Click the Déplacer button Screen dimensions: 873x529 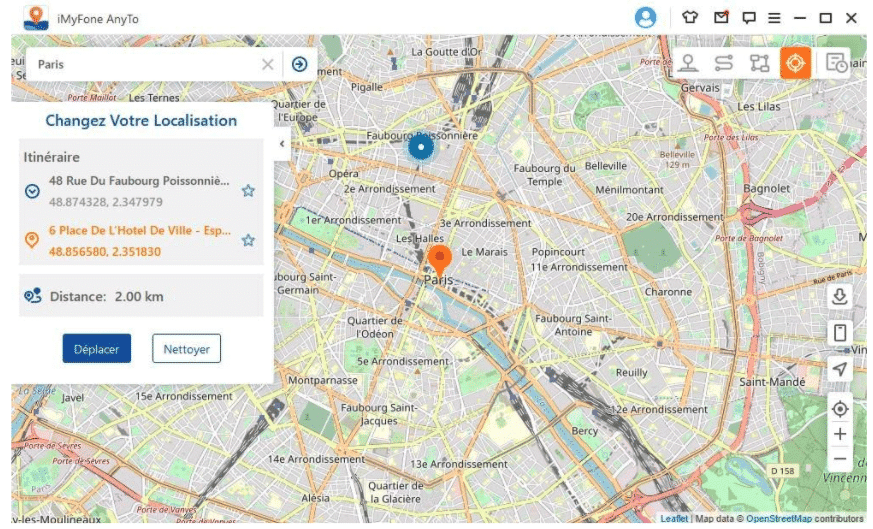pyautogui.click(x=97, y=349)
